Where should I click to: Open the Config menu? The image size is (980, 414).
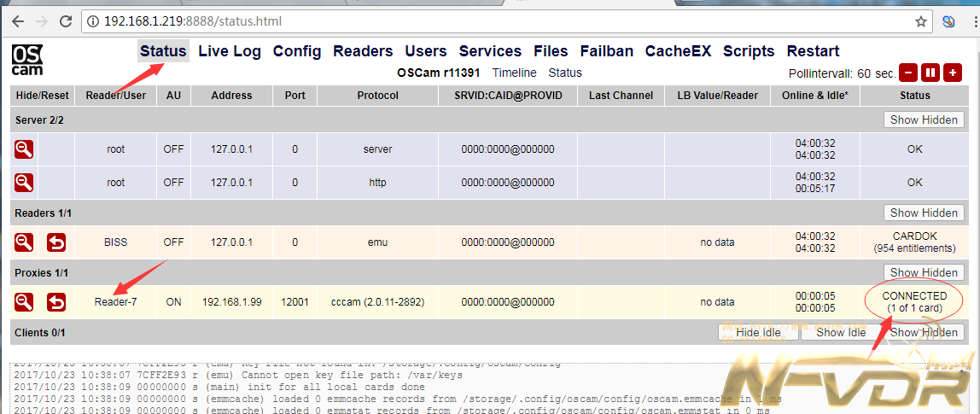[297, 51]
